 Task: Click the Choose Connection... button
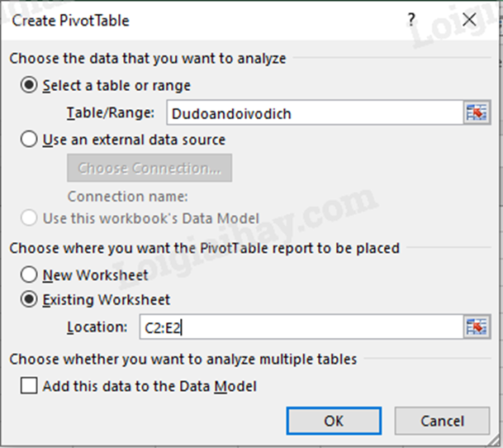tap(149, 168)
